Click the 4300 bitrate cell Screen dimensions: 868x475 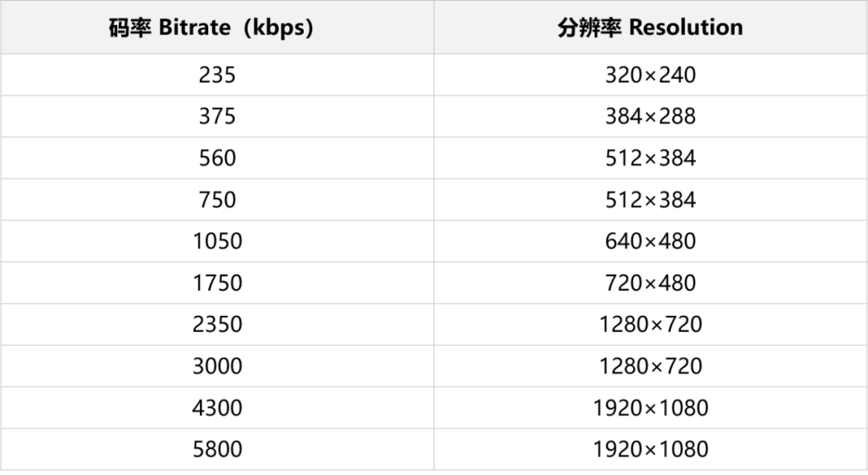point(217,408)
